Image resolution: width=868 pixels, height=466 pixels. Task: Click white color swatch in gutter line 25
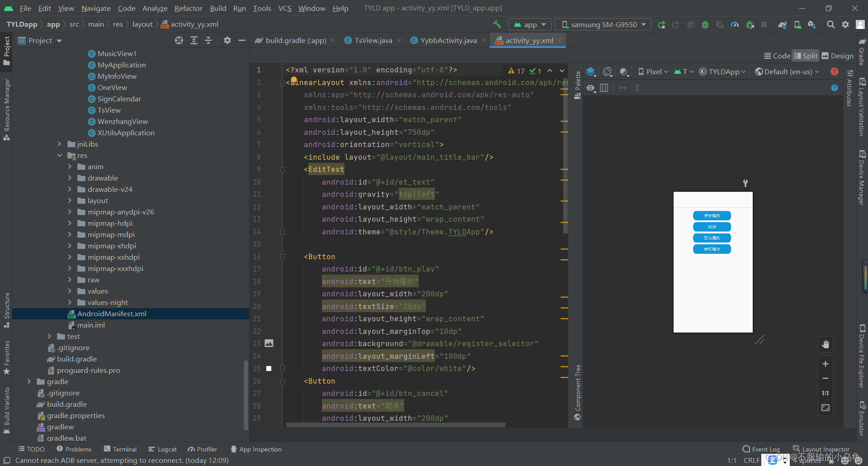point(269,368)
